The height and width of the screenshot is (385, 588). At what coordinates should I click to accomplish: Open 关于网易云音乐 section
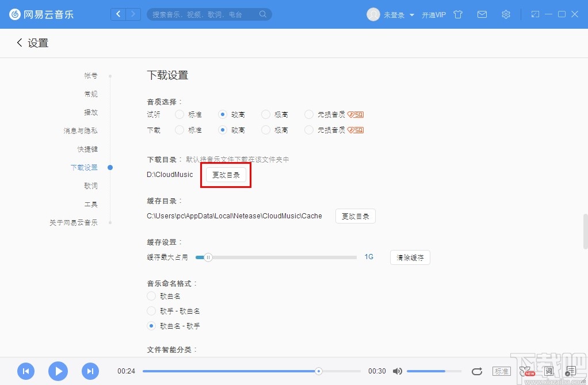point(74,222)
